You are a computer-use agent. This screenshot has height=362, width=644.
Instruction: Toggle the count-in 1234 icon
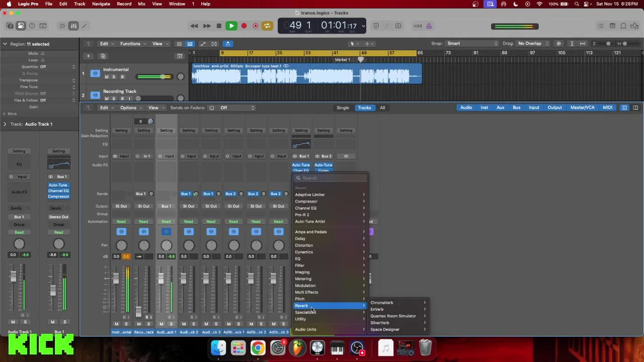418,26
